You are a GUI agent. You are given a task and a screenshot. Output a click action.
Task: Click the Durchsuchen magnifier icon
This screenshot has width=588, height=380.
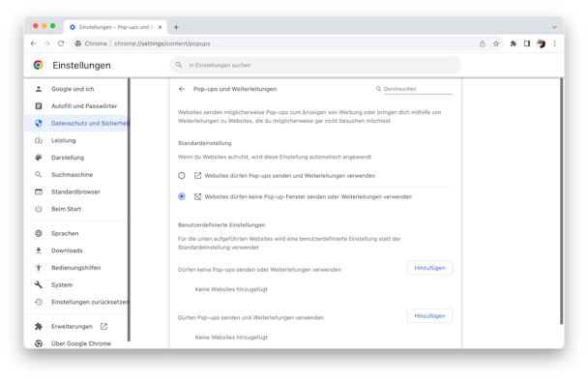[378, 89]
